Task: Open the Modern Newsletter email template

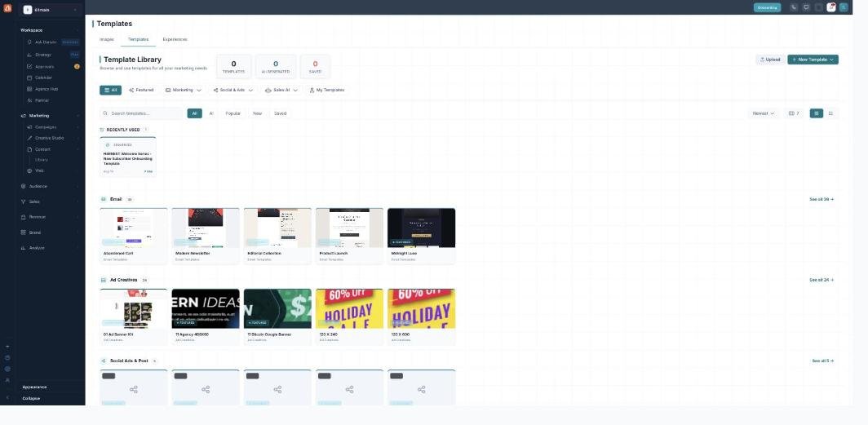Action: click(x=206, y=237)
